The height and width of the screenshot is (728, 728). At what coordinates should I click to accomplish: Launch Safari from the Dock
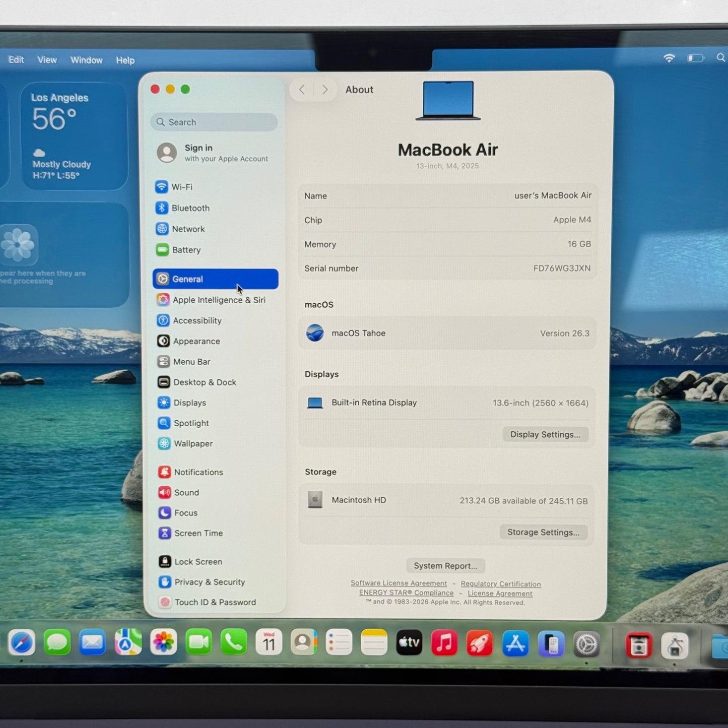pos(22,642)
